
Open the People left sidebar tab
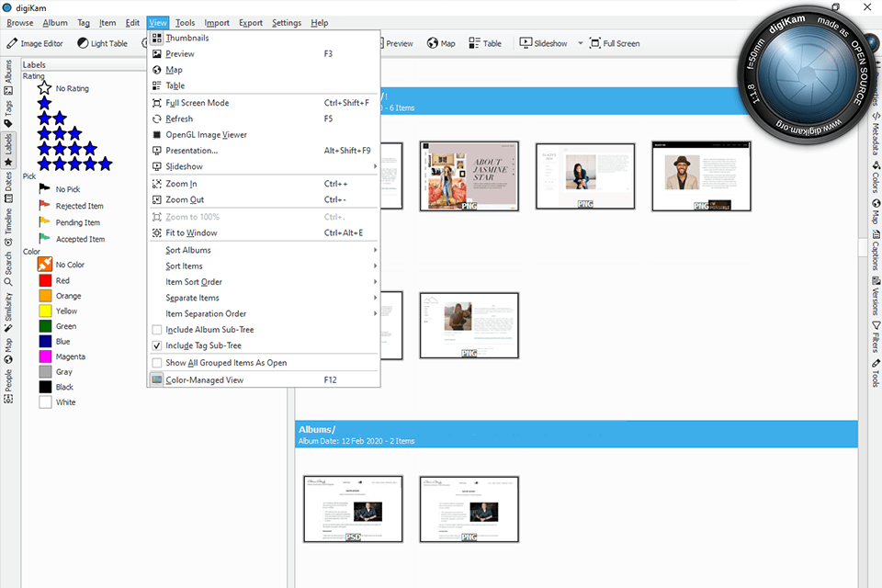click(x=8, y=386)
